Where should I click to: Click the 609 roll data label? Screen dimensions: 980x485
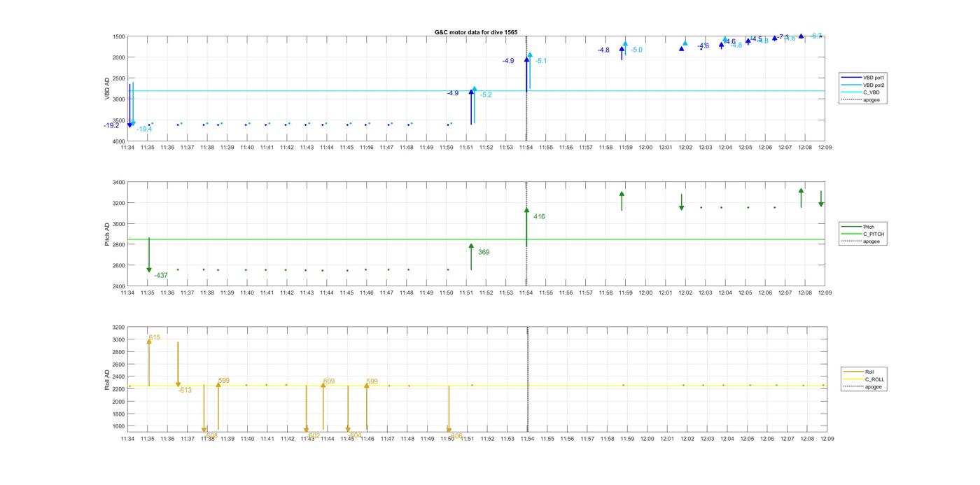(x=329, y=382)
